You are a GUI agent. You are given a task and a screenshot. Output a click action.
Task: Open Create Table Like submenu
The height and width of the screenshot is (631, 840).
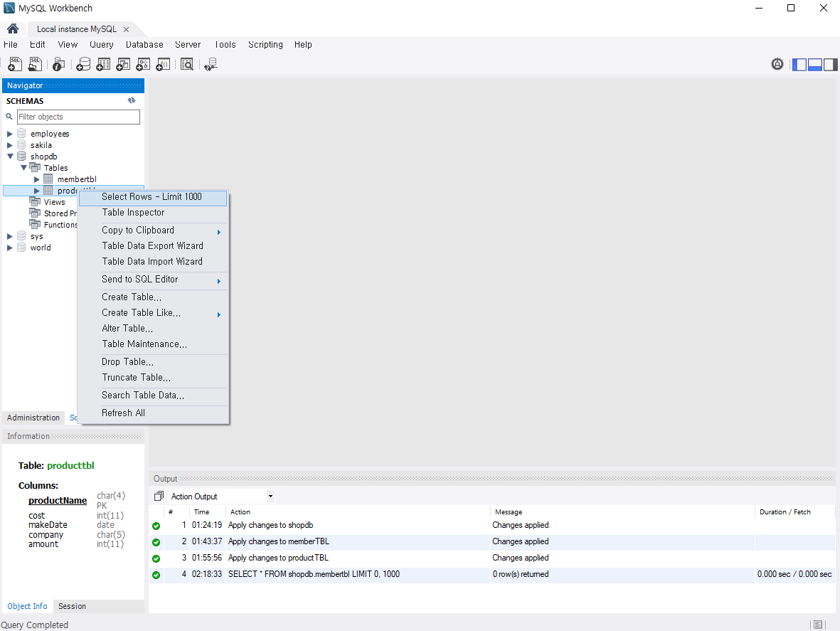tap(153, 313)
